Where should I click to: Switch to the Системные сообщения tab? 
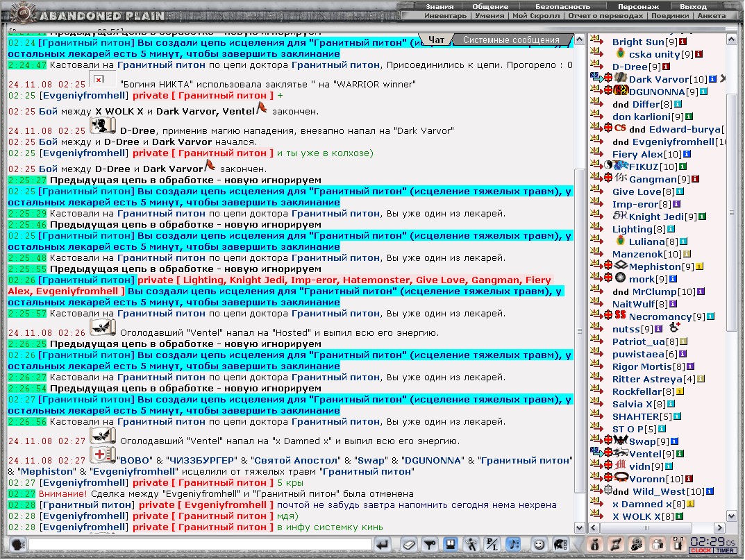[x=511, y=40]
